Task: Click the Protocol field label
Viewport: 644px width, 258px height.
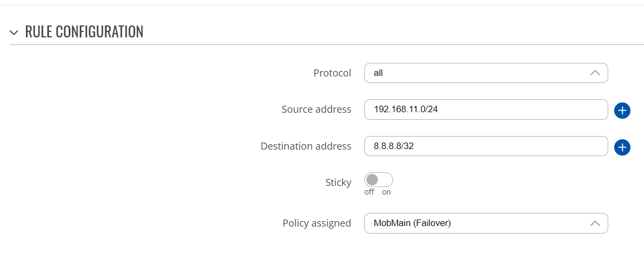Action: [332, 73]
